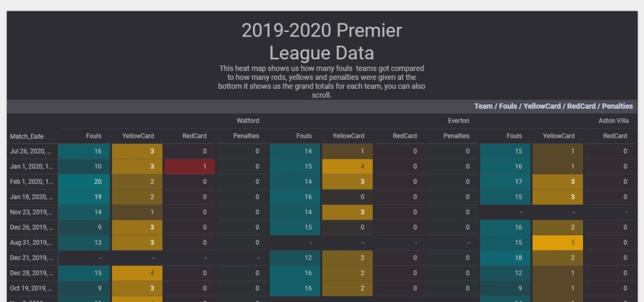Click the Team / Fouls / YellowCard pivot header bar

(553, 106)
